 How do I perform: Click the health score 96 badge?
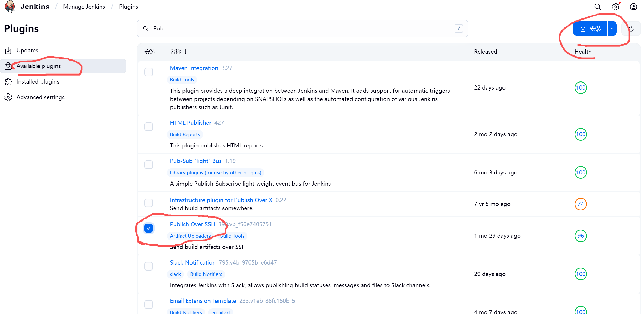pyautogui.click(x=581, y=236)
